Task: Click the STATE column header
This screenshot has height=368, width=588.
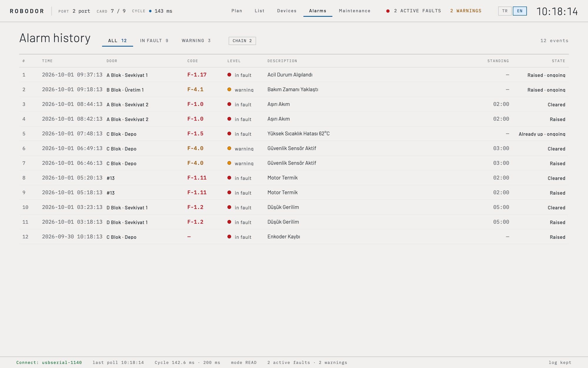Action: (558, 61)
